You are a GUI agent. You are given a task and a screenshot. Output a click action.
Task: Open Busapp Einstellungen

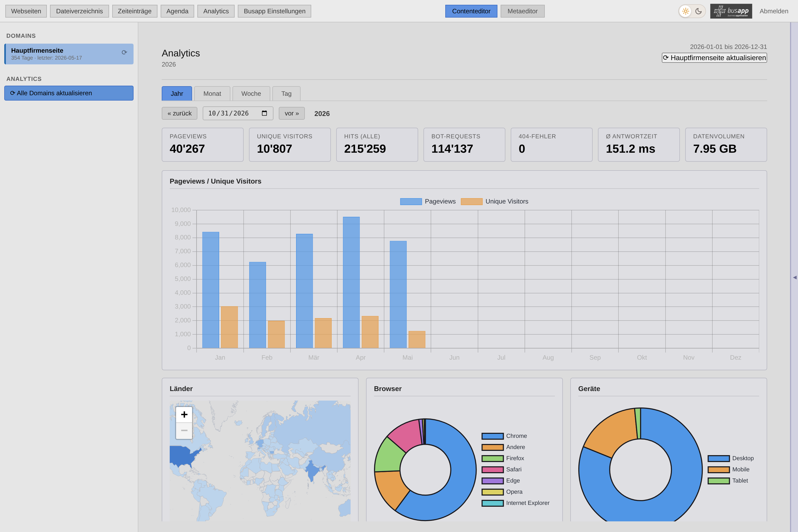coord(275,11)
